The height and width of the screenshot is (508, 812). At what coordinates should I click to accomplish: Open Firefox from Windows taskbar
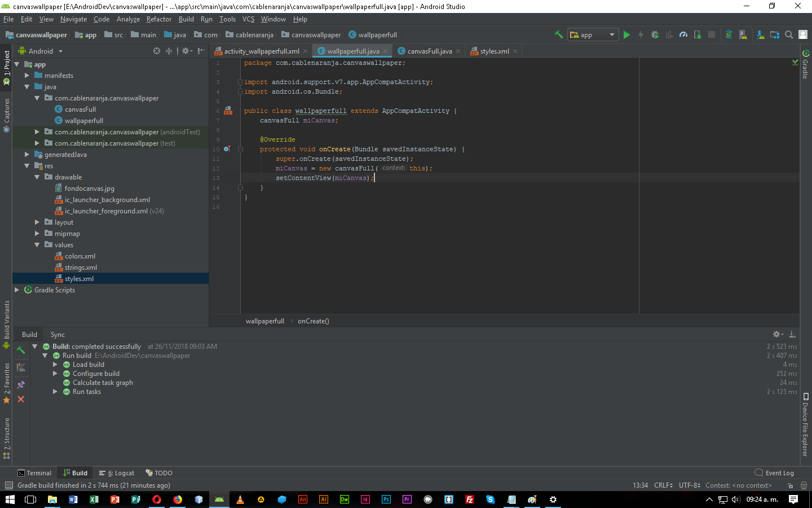click(178, 500)
